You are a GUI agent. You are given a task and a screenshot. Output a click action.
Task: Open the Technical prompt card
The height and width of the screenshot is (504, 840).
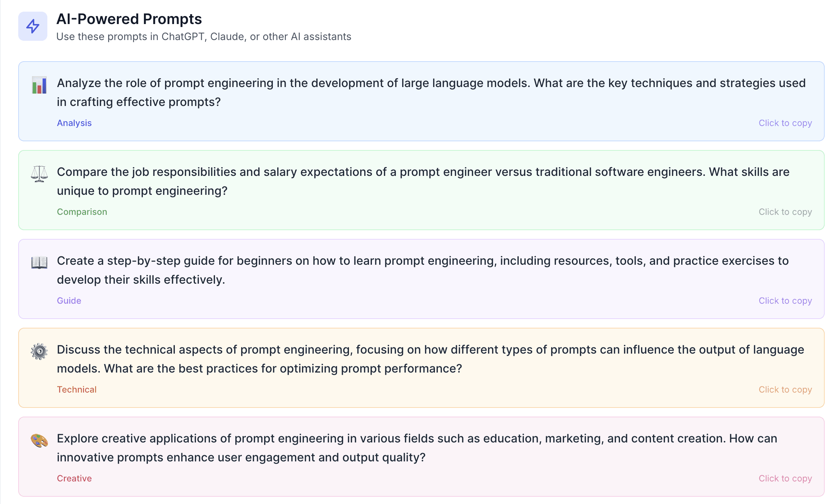(419, 368)
